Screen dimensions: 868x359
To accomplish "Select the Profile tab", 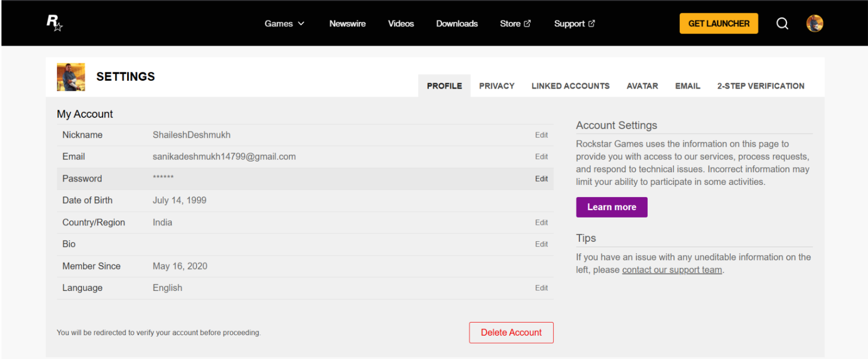I will (x=445, y=86).
